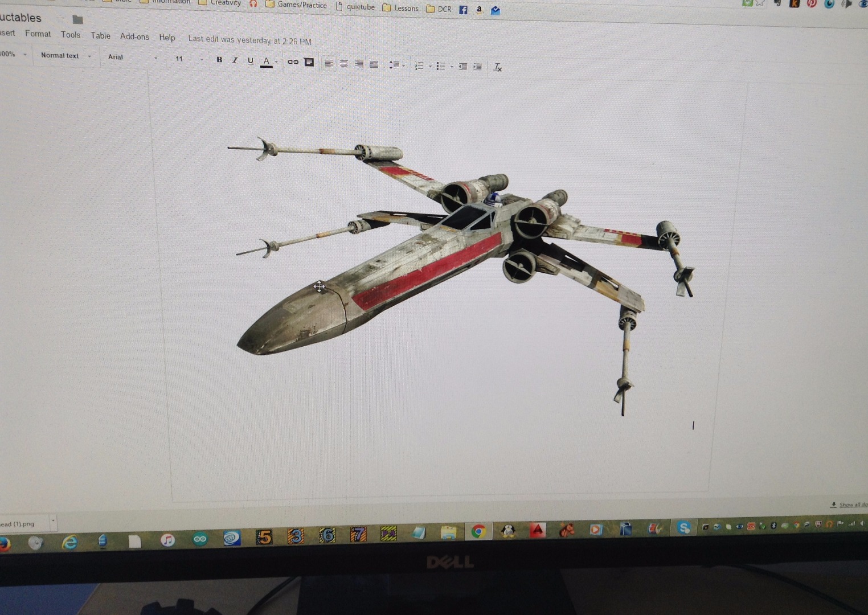Click the document title text

click(21, 18)
